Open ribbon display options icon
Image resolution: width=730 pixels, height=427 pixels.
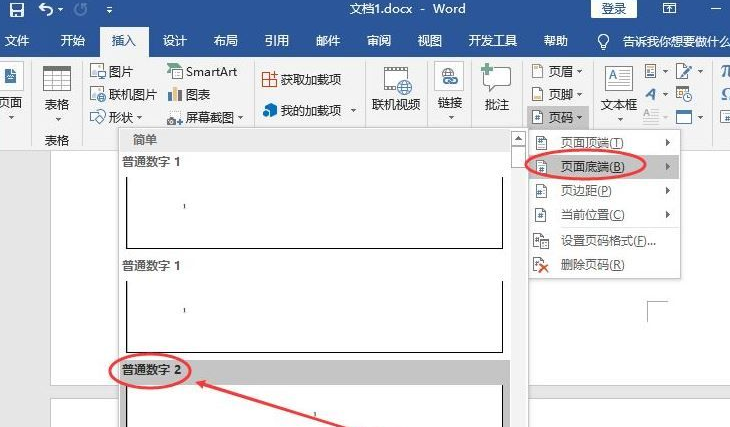pos(669,8)
